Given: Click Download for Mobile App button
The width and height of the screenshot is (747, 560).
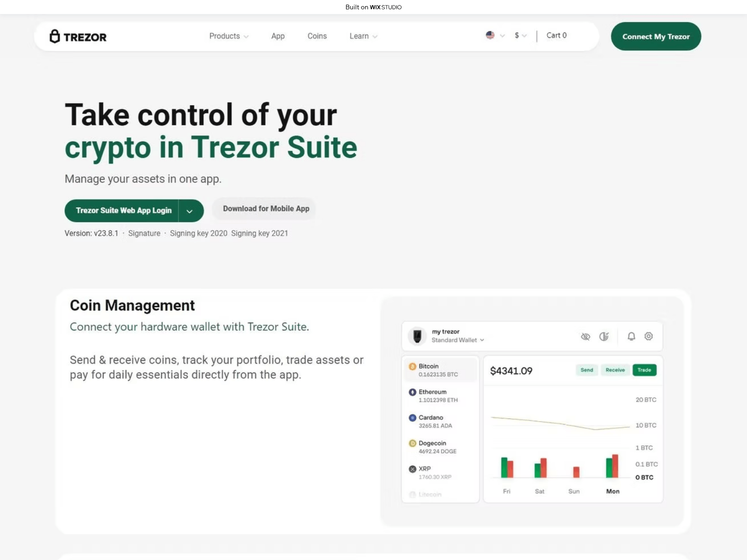Looking at the screenshot, I should (266, 209).
